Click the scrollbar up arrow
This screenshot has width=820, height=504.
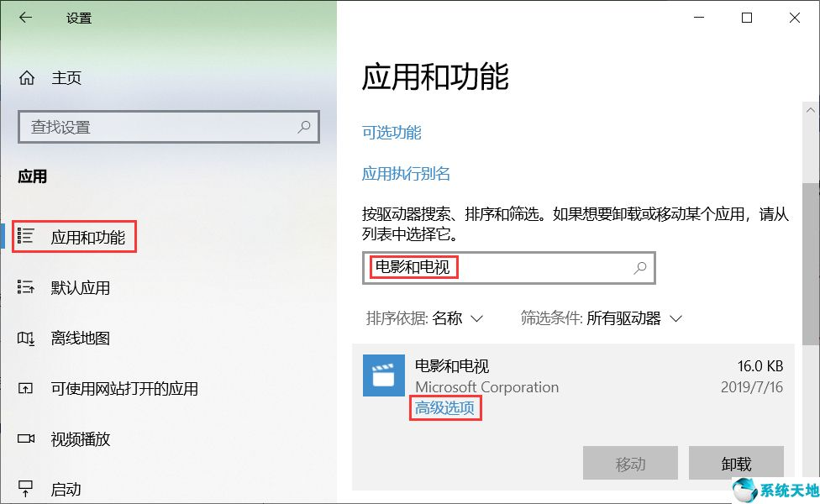[811, 110]
